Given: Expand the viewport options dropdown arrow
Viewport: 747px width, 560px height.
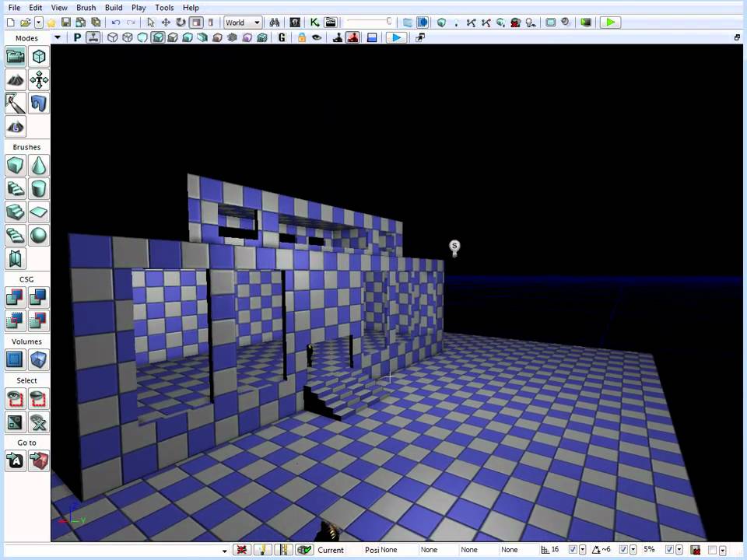Looking at the screenshot, I should click(58, 37).
